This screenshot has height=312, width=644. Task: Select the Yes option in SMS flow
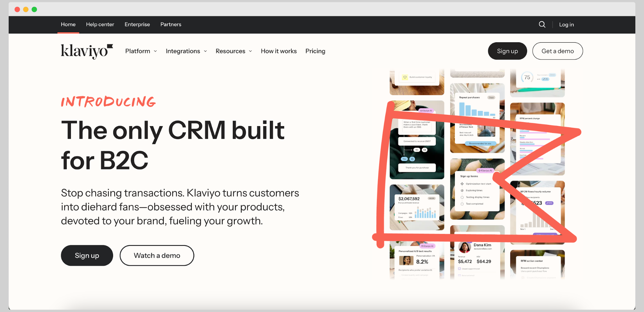[x=404, y=159]
